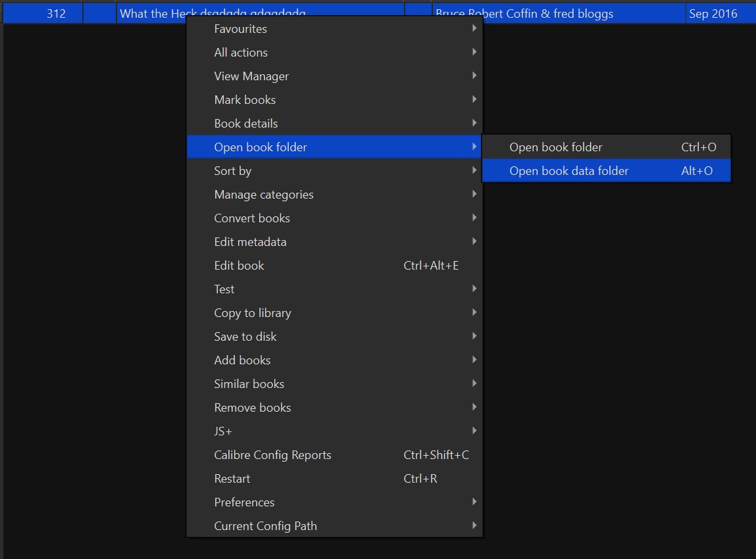Expand Mark books submenu arrow

tap(474, 100)
